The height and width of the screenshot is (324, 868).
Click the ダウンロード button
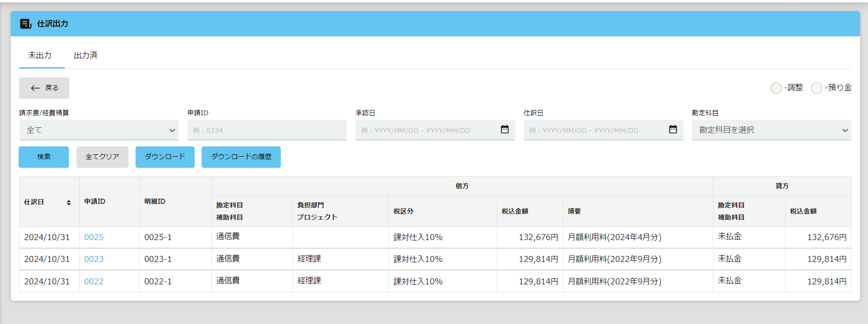point(165,157)
